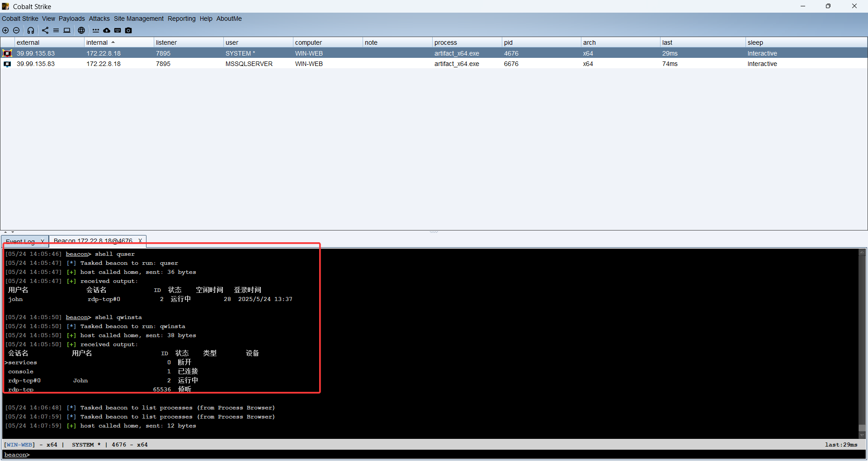Click the last:29ms status bar entry
Screen dimensions: 868x461
pos(841,445)
